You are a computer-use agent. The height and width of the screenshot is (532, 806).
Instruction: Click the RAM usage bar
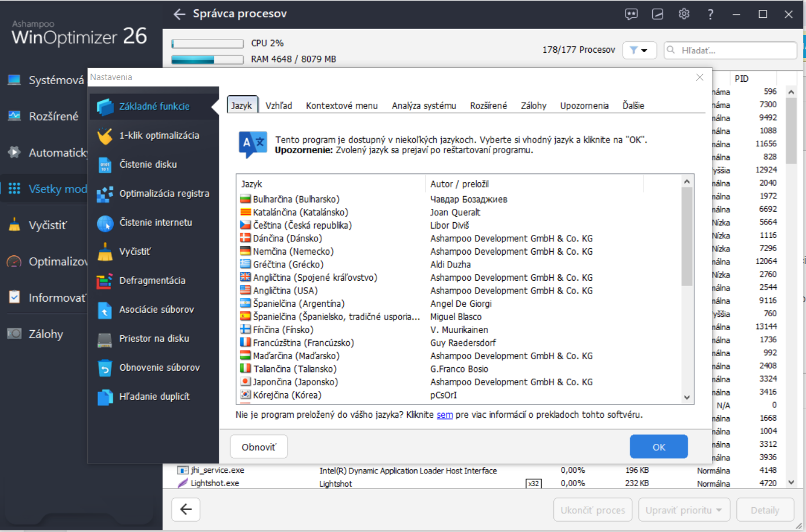click(207, 59)
